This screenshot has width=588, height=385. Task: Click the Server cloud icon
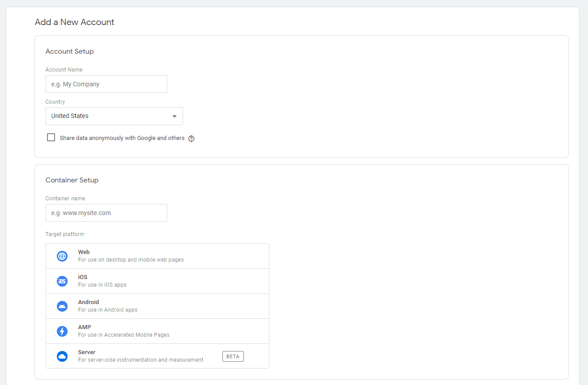click(62, 356)
